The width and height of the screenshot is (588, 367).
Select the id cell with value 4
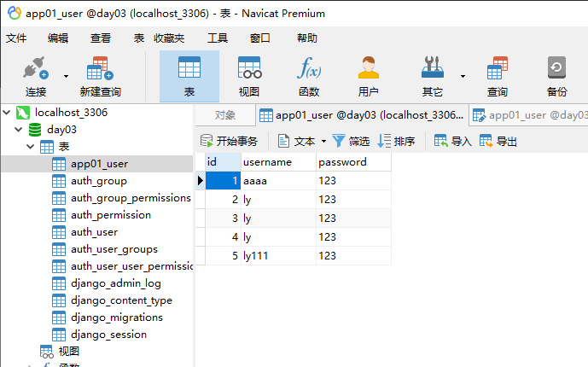click(x=223, y=237)
